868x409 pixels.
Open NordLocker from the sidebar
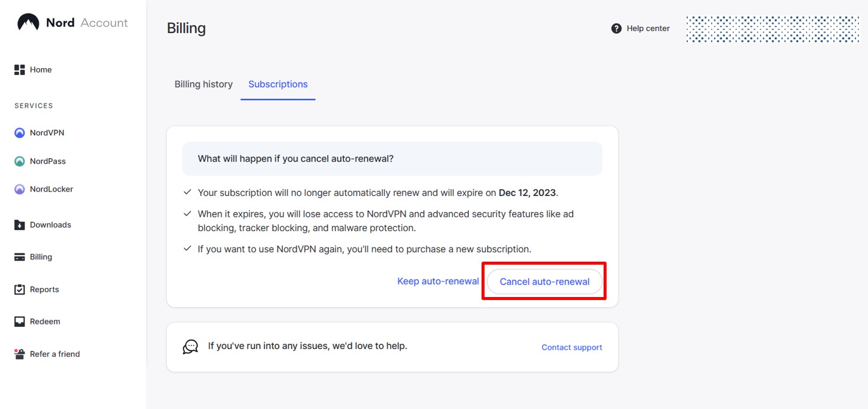point(19,189)
